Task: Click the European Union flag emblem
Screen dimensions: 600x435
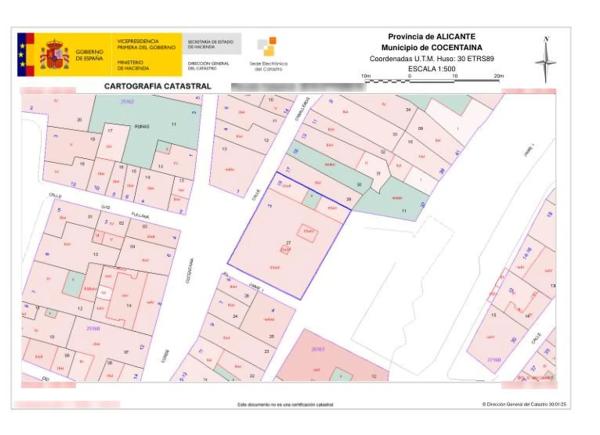Action: coord(25,54)
